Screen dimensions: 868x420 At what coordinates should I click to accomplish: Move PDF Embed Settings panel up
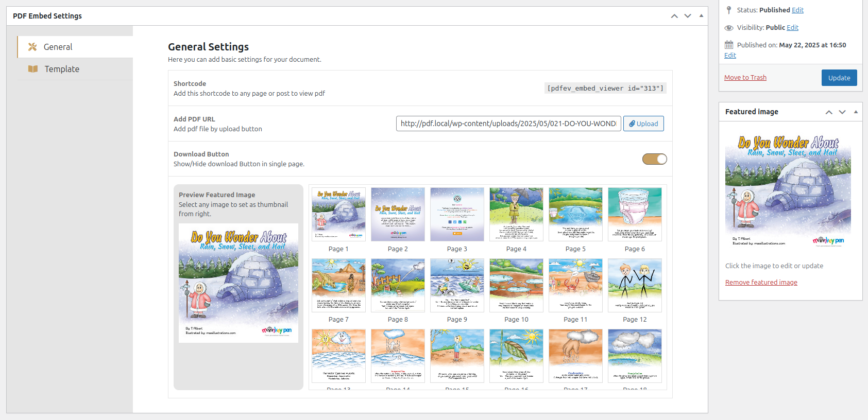674,16
